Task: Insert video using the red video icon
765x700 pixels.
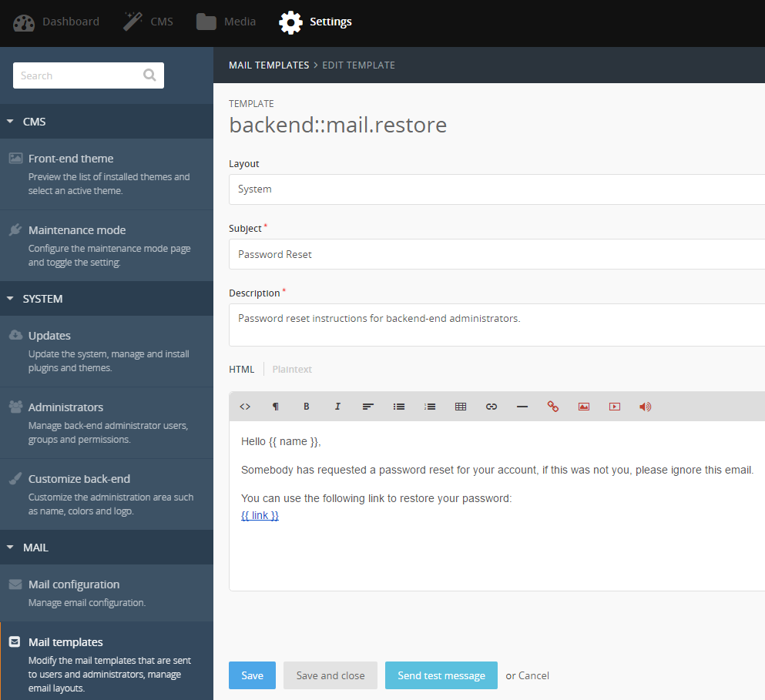Action: pyautogui.click(x=615, y=407)
